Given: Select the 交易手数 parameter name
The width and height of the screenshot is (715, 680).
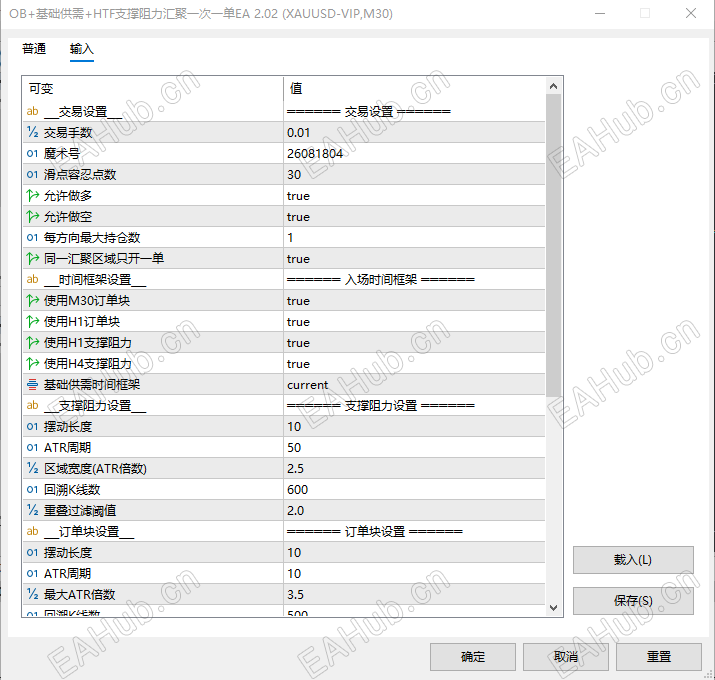Looking at the screenshot, I should [x=68, y=133].
